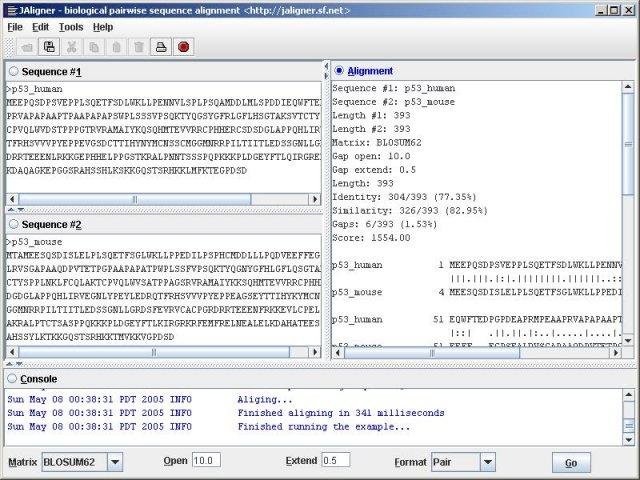The image size is (640, 480).
Task: Click the Copy toolbar icon
Action: pos(94,47)
